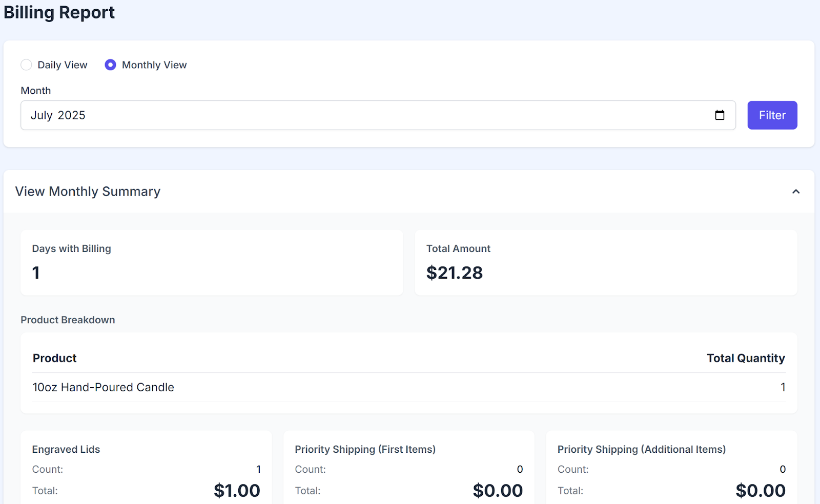Click the Priority Shipping (Additional Items) card title
This screenshot has height=504, width=820.
click(641, 449)
